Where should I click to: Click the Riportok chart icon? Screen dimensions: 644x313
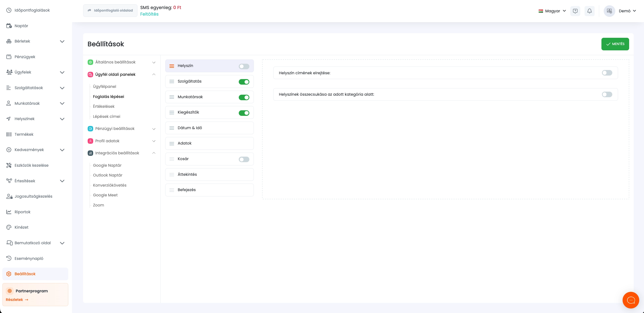pos(9,212)
